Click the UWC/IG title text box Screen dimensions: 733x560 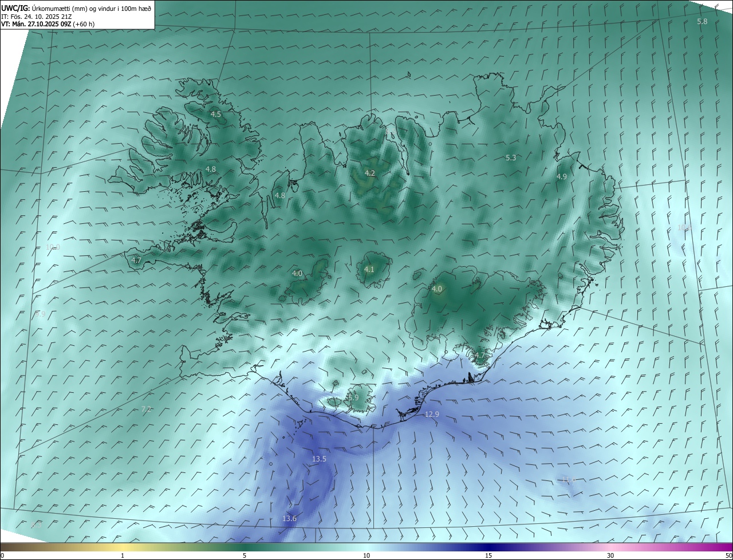point(77,14)
